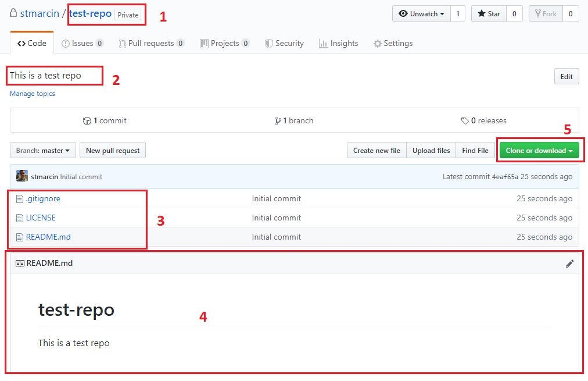Click the Initial commit message for LICENSE

pos(277,218)
